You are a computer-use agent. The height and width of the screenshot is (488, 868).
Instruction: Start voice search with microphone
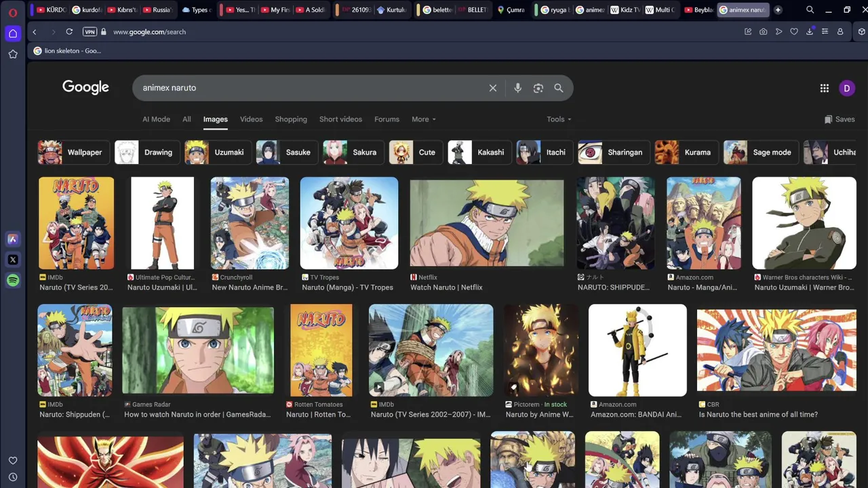[x=517, y=88]
